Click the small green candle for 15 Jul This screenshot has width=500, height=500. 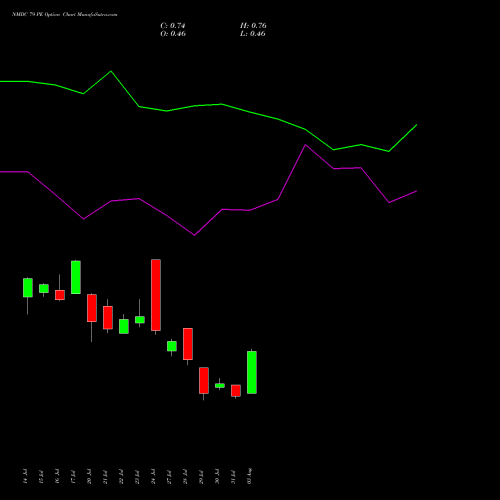44,288
